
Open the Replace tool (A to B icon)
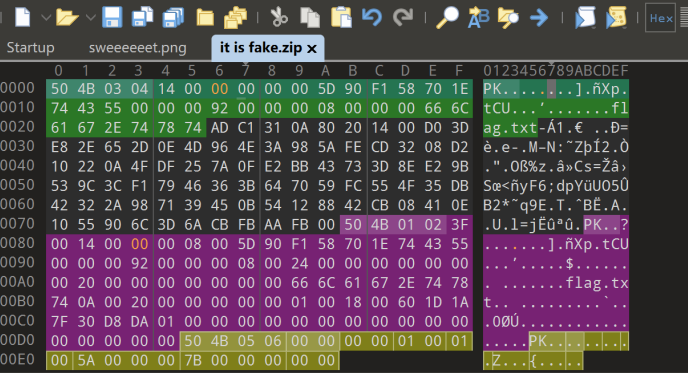click(478, 18)
